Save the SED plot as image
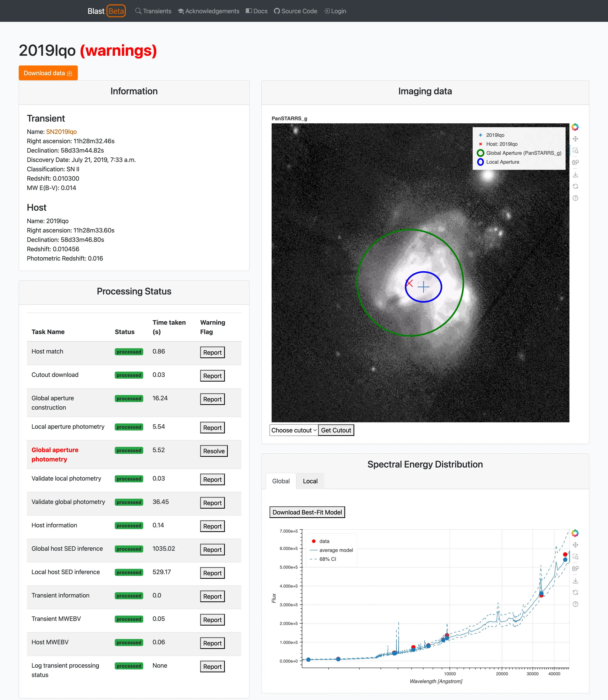This screenshot has width=608, height=700. coord(575,581)
